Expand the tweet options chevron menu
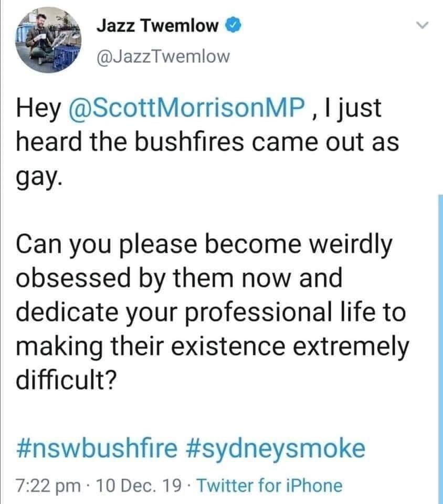Image resolution: width=443 pixels, height=504 pixels. [422, 25]
